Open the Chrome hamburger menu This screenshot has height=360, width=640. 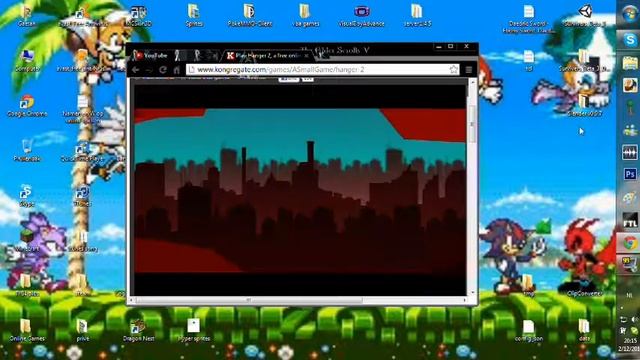(x=469, y=70)
